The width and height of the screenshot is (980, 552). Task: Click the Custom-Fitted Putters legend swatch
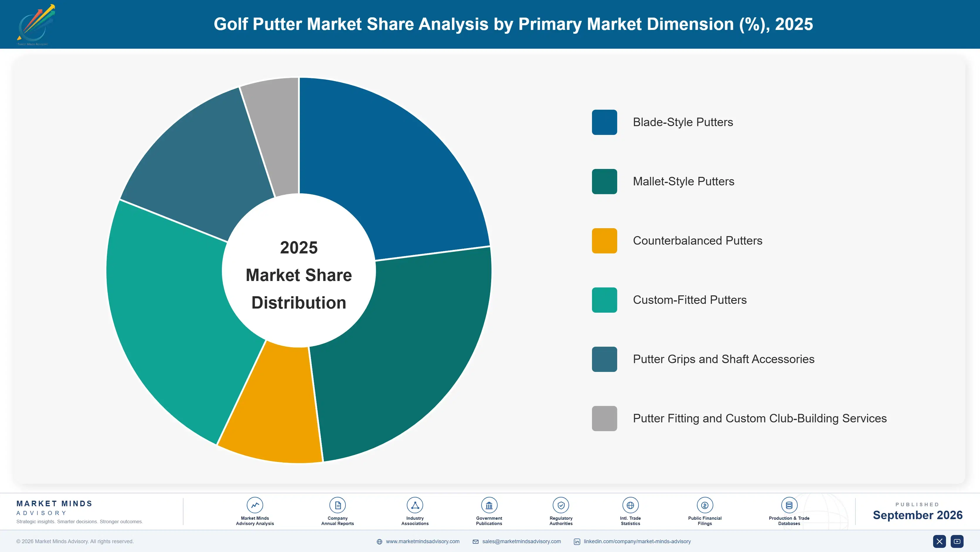coord(604,300)
